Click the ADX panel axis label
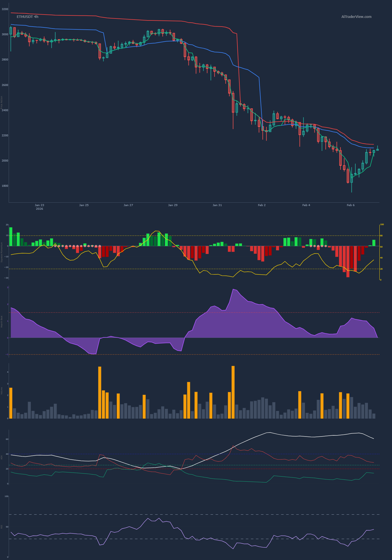392x560 pixels. tap(2, 457)
